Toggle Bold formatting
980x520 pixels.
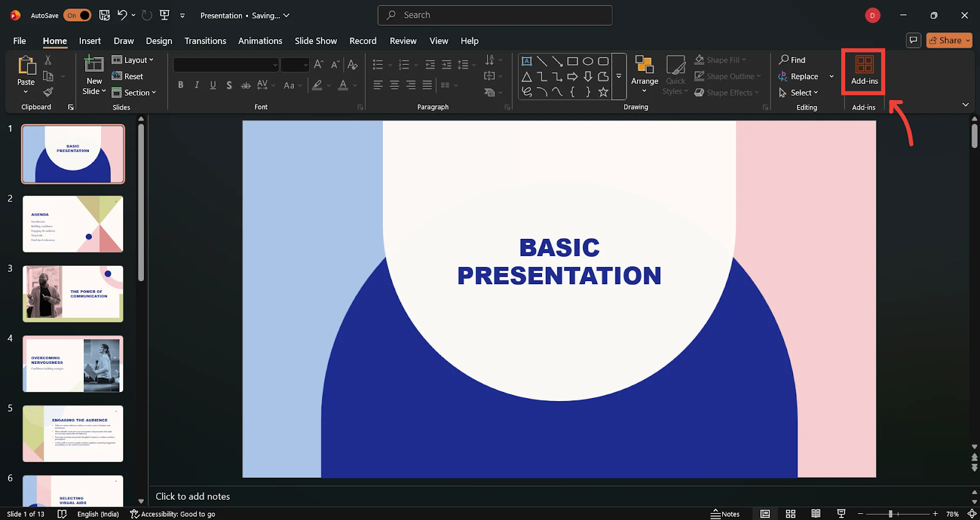(181, 85)
